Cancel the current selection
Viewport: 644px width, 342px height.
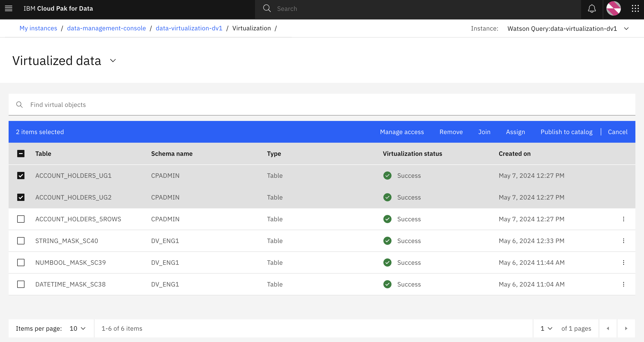pos(618,132)
